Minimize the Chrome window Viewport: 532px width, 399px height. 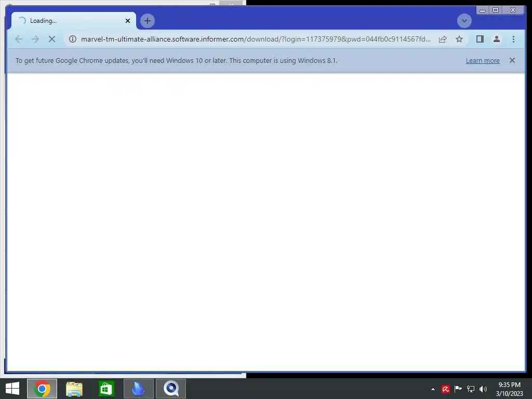(483, 10)
